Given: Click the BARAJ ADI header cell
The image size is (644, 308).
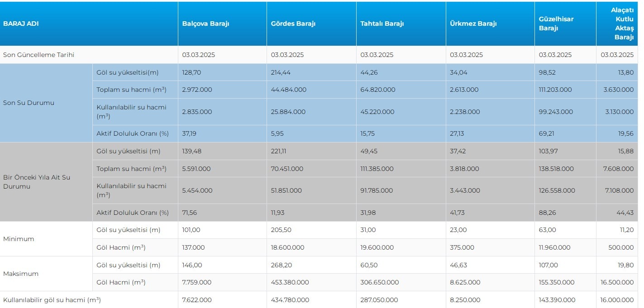Looking at the screenshot, I should pyautogui.click(x=21, y=24).
